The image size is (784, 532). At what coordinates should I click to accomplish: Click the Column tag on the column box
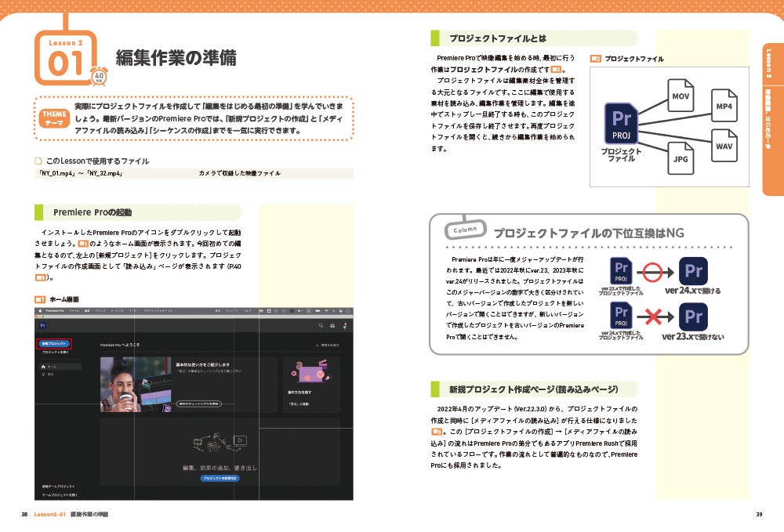point(465,230)
